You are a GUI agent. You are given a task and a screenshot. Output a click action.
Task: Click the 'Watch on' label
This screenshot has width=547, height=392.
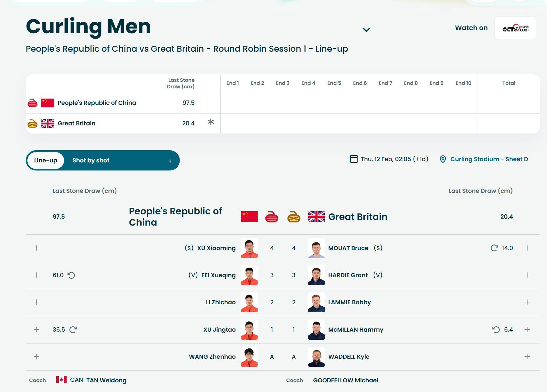471,28
